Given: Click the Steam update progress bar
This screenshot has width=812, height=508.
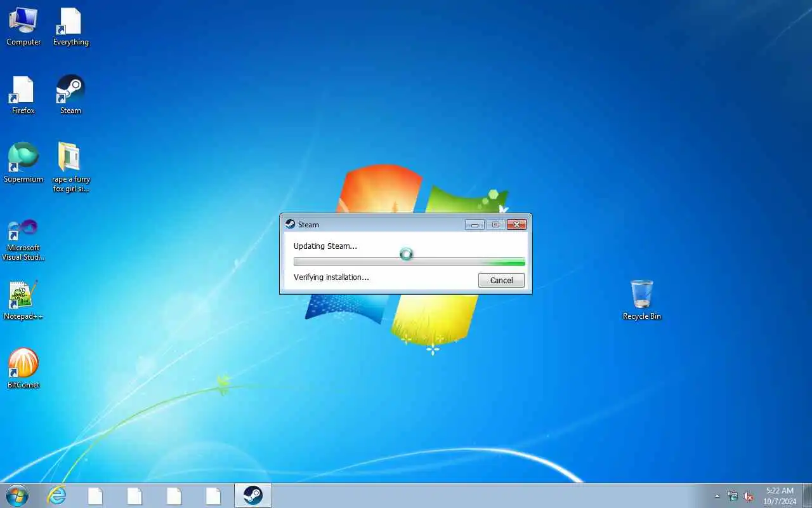Looking at the screenshot, I should [x=409, y=262].
